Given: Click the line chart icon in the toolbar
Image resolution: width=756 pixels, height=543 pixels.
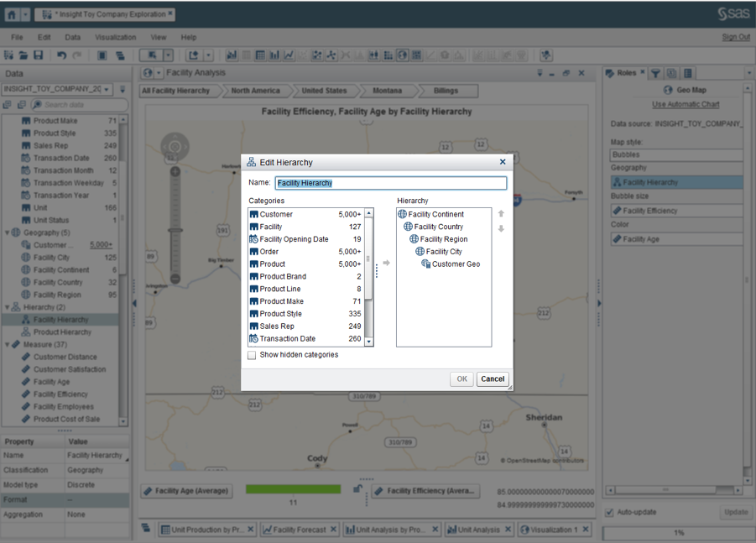Looking at the screenshot, I should (288, 55).
